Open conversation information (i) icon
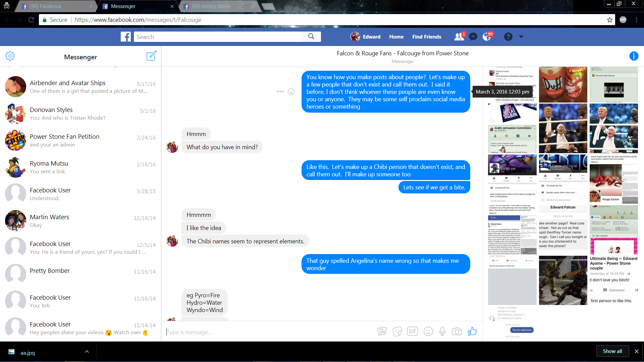The image size is (644, 362). (x=634, y=56)
